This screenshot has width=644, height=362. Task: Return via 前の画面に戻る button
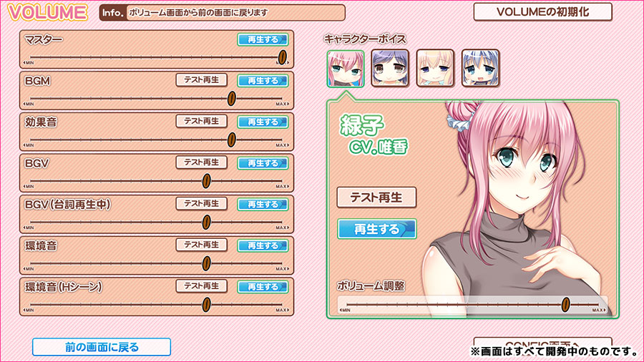tap(102, 347)
